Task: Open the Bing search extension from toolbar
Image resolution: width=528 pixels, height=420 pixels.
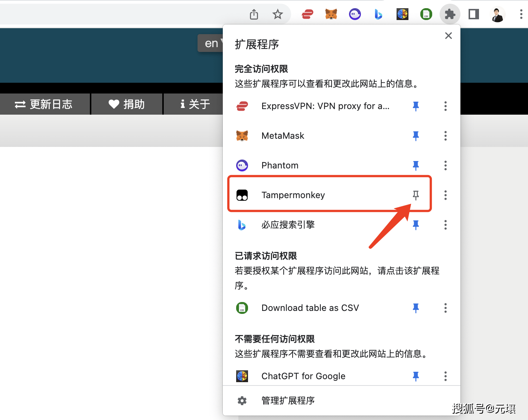Action: click(x=378, y=14)
